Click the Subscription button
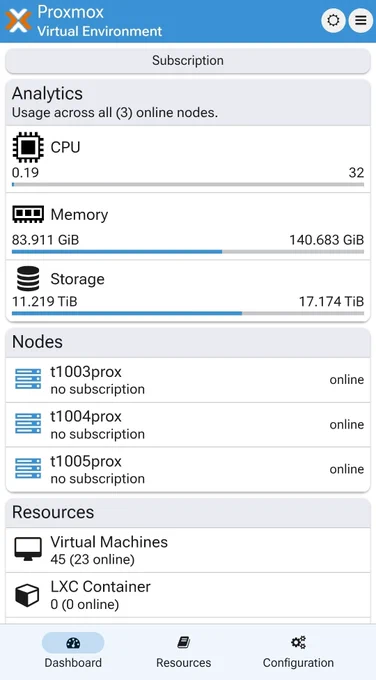The height and width of the screenshot is (680, 376). (x=188, y=61)
